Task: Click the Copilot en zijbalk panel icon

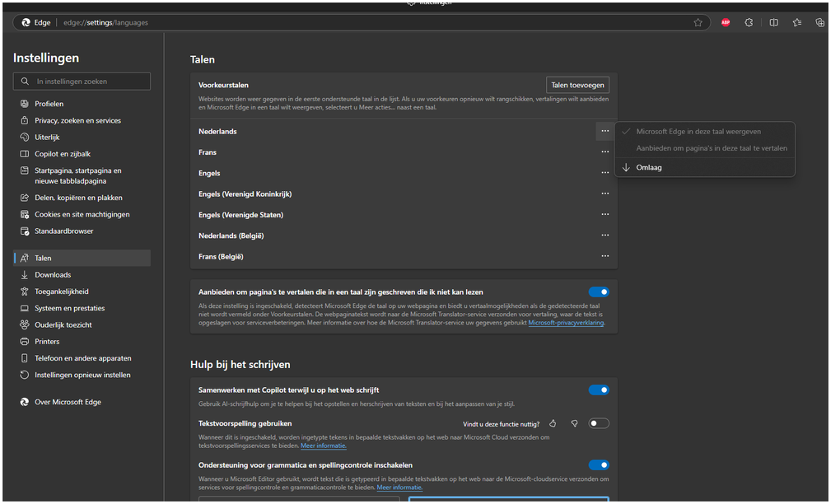Action: 25,154
